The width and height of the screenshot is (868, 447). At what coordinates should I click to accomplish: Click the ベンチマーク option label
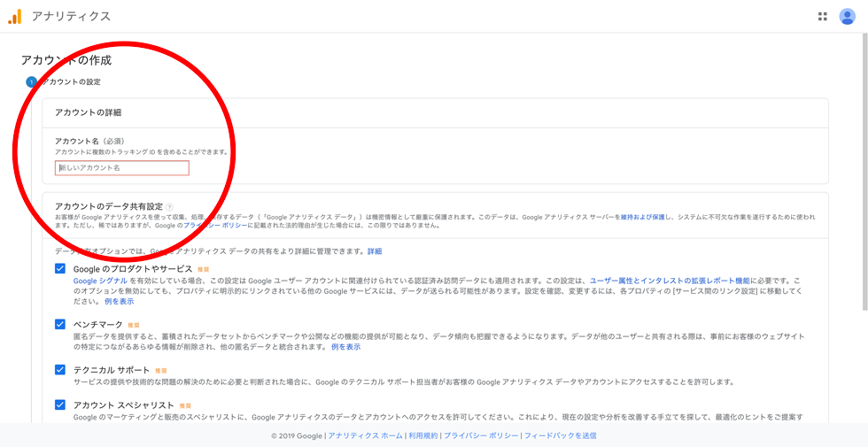pos(98,324)
